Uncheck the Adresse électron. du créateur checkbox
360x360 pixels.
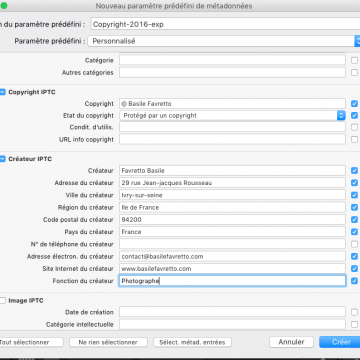coord(354,256)
